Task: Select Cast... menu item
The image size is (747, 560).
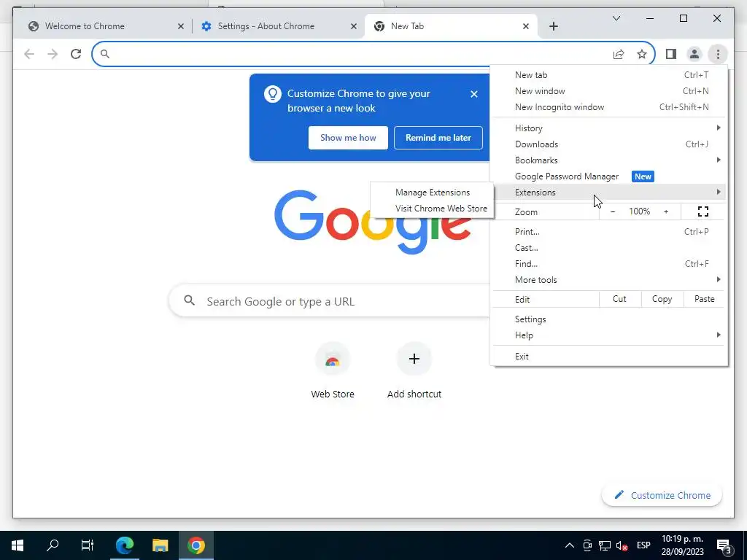Action: (x=609, y=248)
